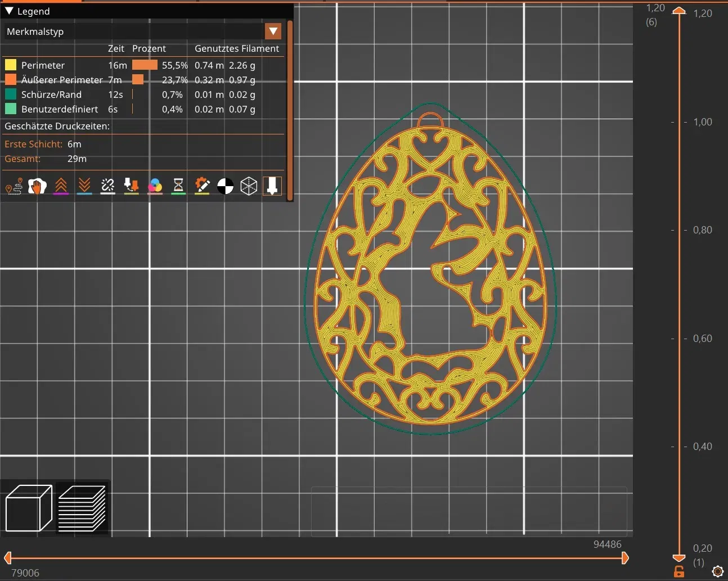Toggle deretractions downward chevrons icon
Viewport: 728px width, 581px height.
(84, 186)
